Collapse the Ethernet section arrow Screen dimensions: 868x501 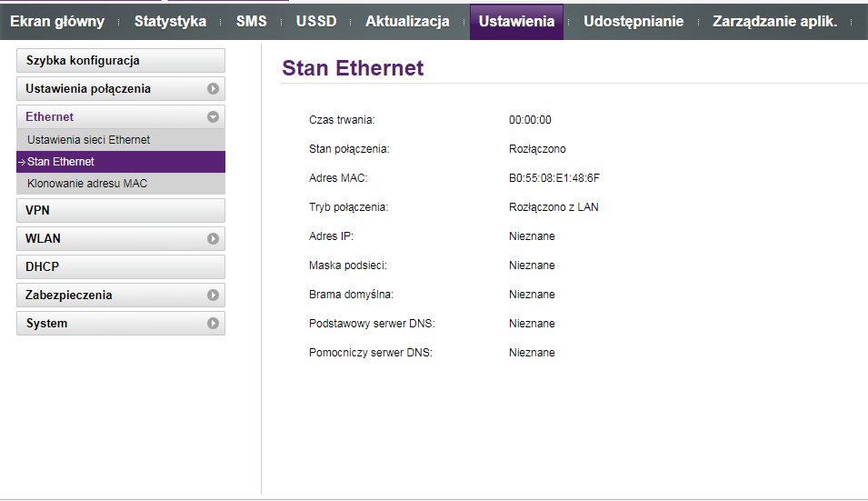(x=213, y=117)
